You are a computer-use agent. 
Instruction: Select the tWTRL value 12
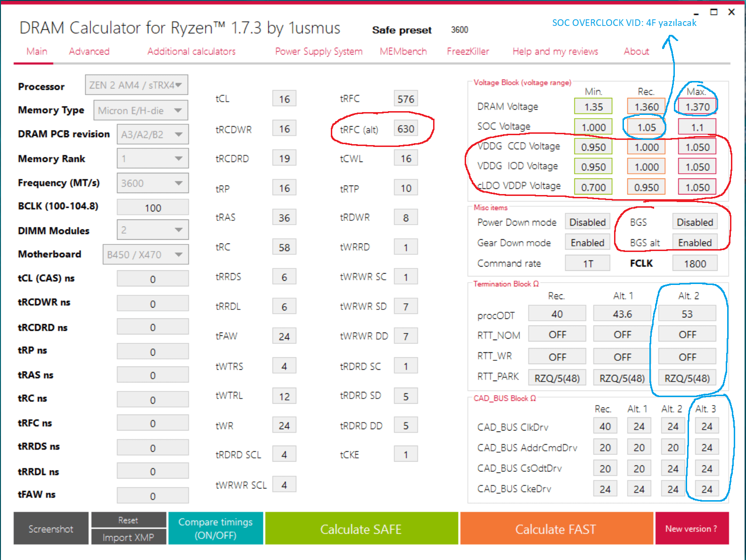(284, 396)
